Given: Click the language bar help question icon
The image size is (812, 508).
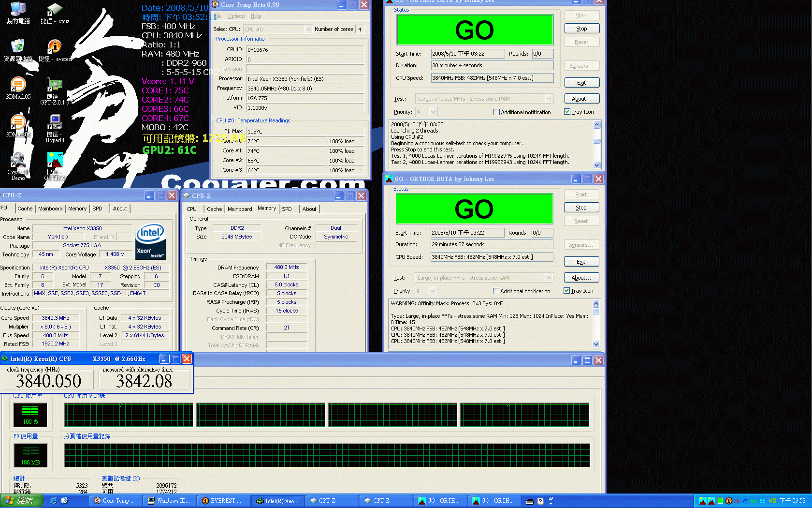Looking at the screenshot, I should coord(540,501).
